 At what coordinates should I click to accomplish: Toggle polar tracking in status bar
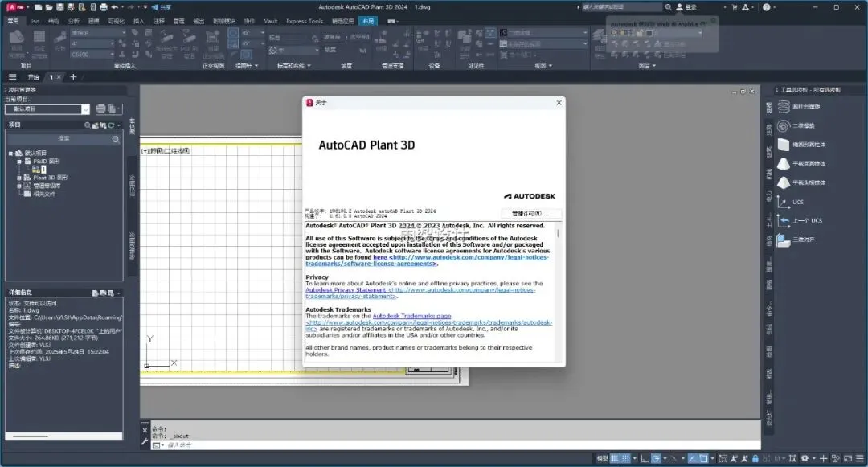coord(656,458)
